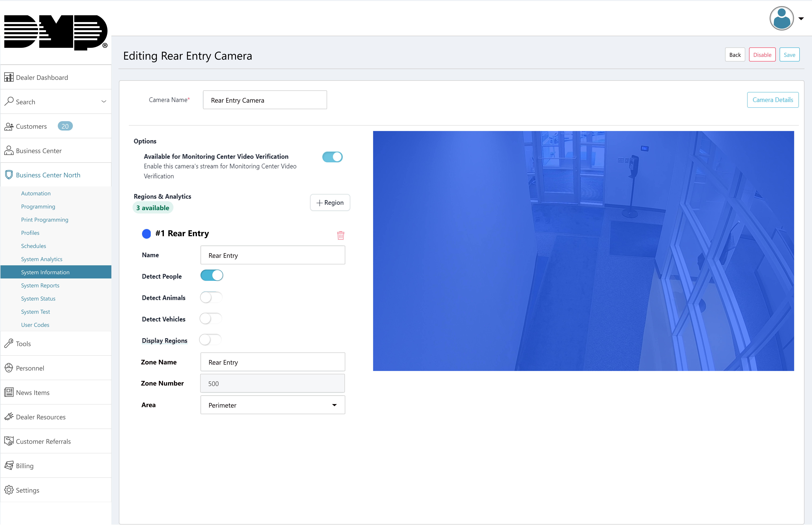Select System Information submenu item
This screenshot has width=812, height=525.
tap(56, 272)
